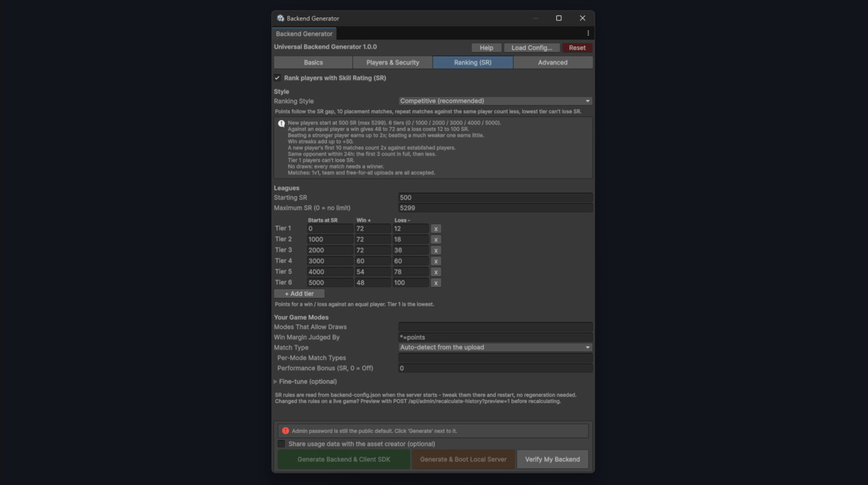Click the Leagues section heading

[286, 188]
